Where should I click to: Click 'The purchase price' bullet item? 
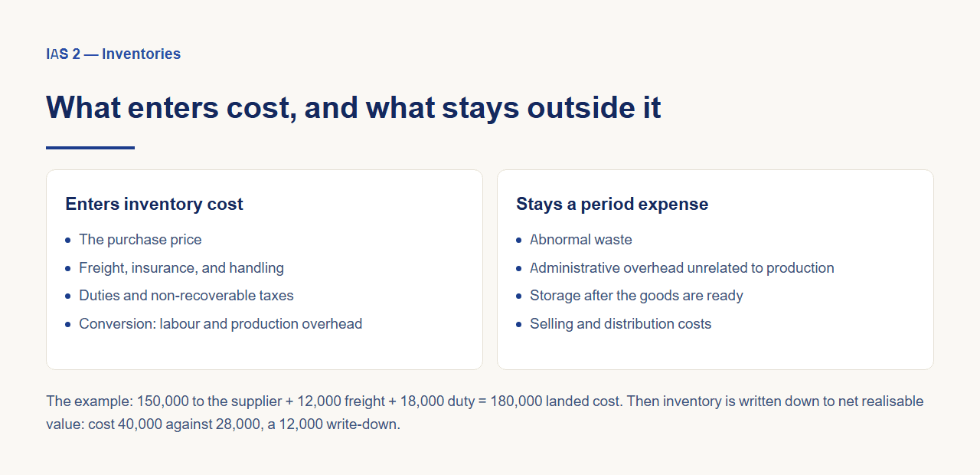coord(140,240)
